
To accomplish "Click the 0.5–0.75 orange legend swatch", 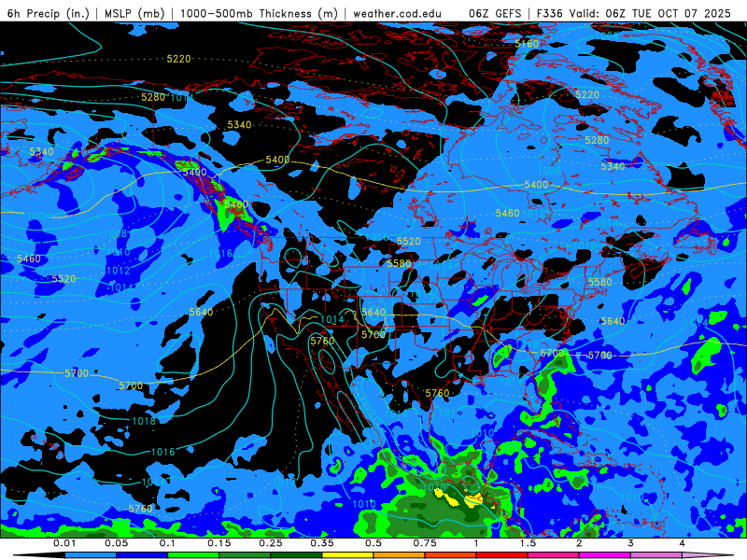I will [x=400, y=555].
